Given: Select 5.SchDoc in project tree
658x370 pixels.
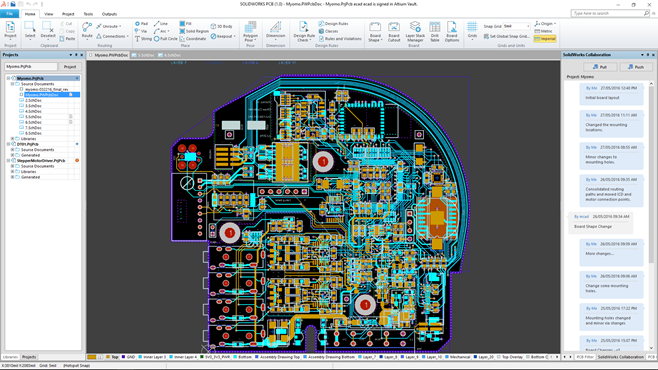Looking at the screenshot, I should (33, 117).
